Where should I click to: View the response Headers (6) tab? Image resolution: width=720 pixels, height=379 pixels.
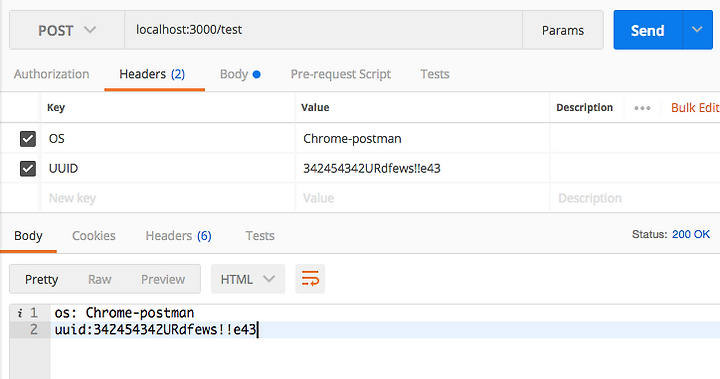(x=179, y=236)
